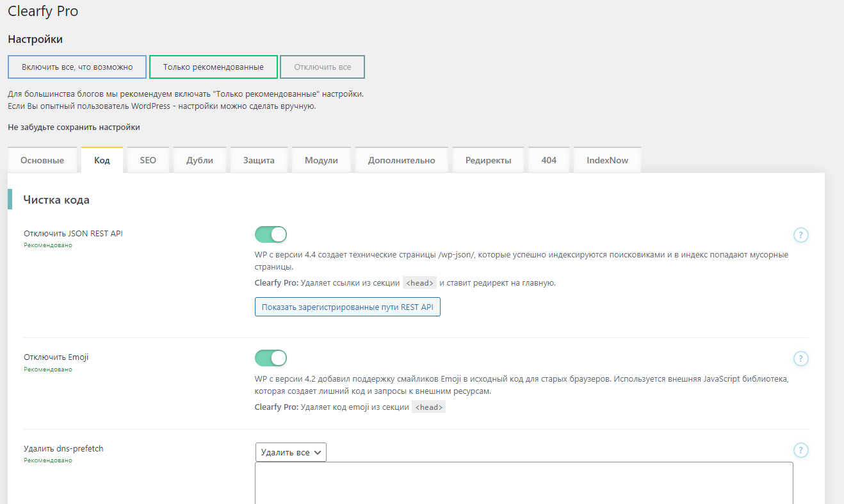Switch to the Модули tab
The width and height of the screenshot is (844, 504).
click(x=321, y=160)
